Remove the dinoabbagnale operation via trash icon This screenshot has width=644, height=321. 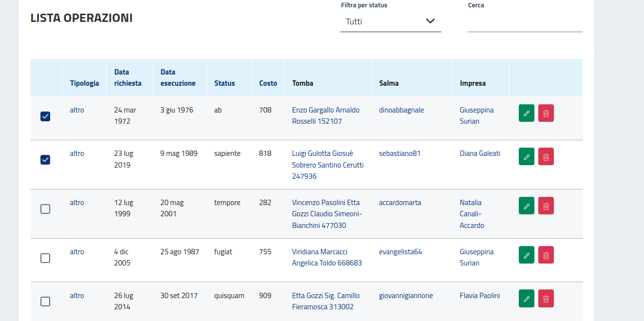pyautogui.click(x=546, y=113)
